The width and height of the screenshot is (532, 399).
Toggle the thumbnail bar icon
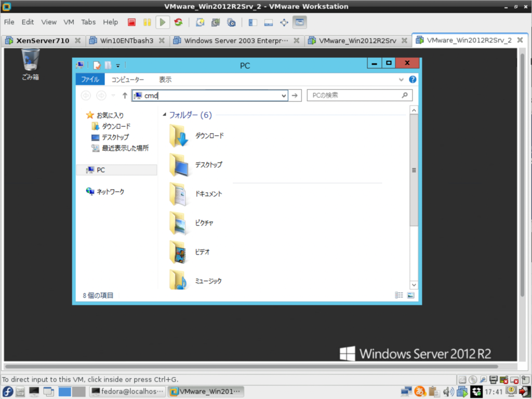(x=269, y=22)
